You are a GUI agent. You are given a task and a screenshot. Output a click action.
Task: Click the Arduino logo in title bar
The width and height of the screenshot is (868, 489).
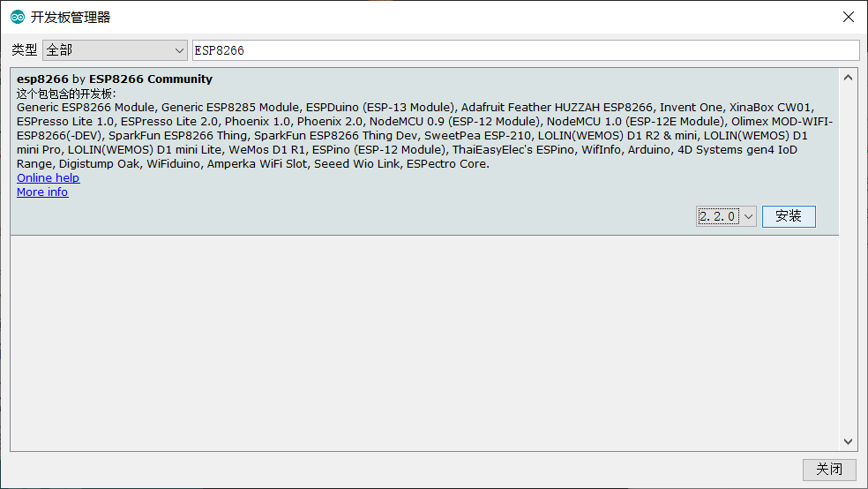(x=17, y=17)
